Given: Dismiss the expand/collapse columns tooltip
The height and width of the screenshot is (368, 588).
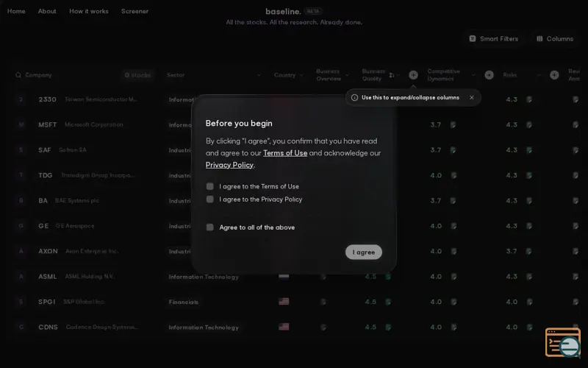Looking at the screenshot, I should [471, 98].
